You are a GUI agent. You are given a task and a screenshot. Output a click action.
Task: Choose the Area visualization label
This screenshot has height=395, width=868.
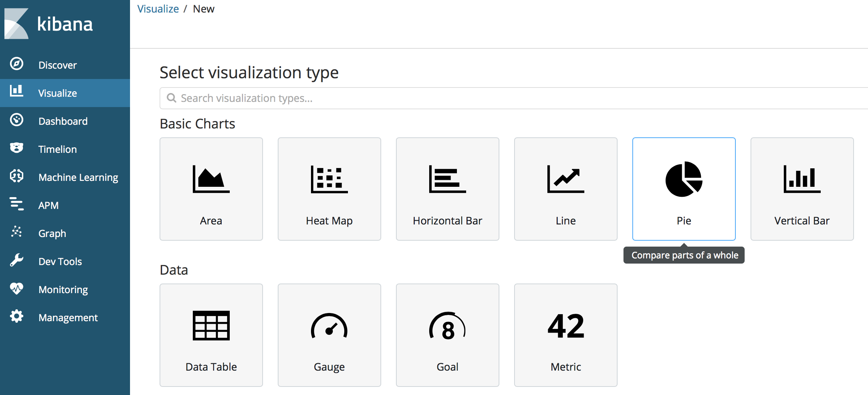click(x=211, y=221)
